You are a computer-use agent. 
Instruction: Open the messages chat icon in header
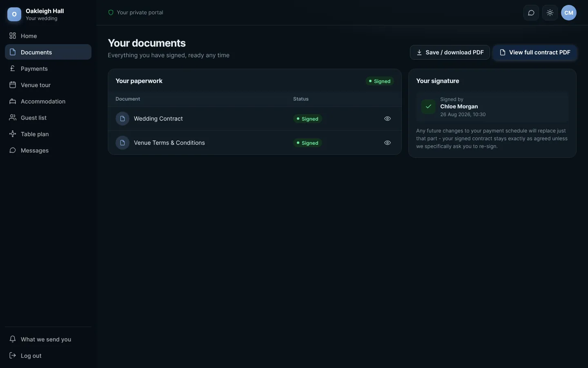pos(531,13)
